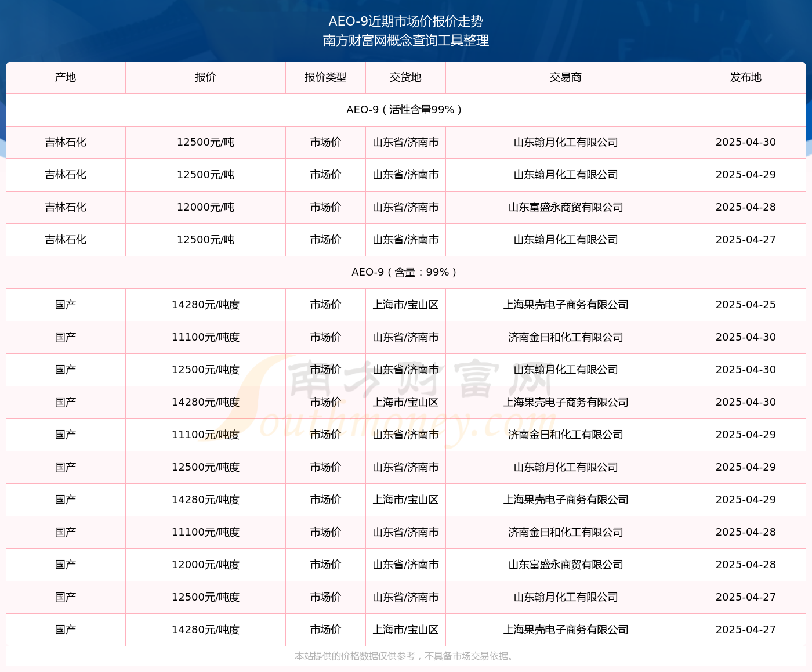Click 山东省/济南市 in the 12000元/吨度 row
Viewport: 812px width, 672px height.
click(405, 565)
